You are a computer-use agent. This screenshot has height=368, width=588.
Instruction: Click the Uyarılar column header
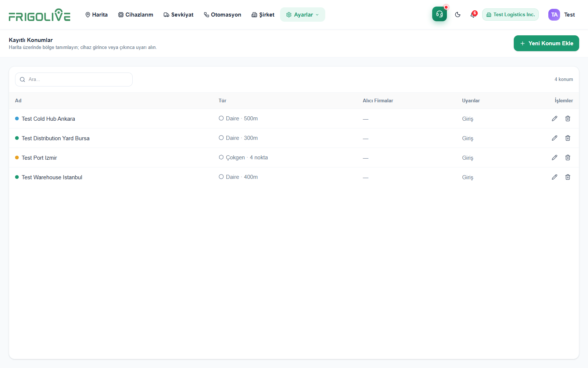pyautogui.click(x=471, y=101)
